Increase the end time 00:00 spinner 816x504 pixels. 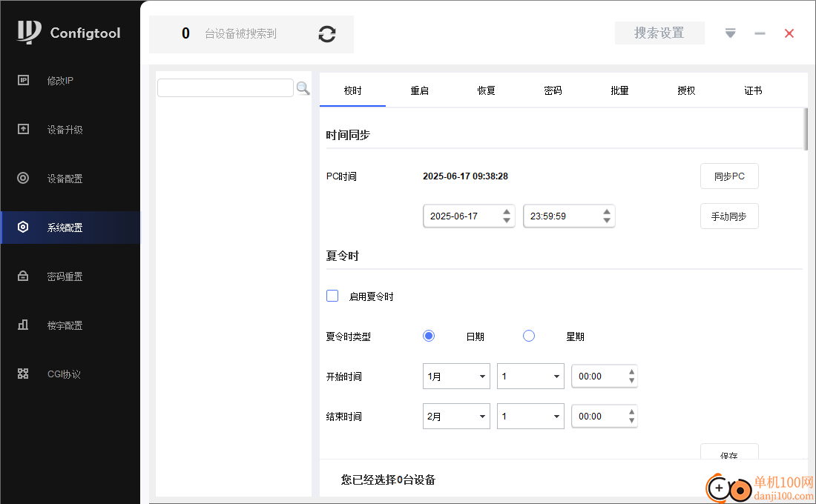631,412
